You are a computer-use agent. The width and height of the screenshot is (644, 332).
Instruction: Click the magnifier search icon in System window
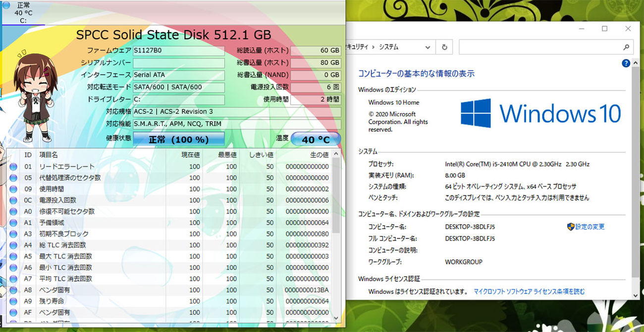point(626,47)
